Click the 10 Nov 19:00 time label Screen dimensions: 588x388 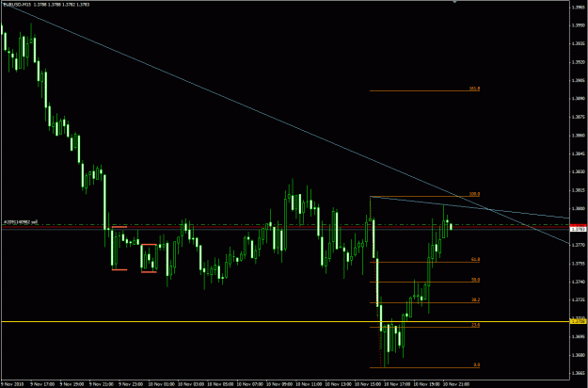[427, 384]
